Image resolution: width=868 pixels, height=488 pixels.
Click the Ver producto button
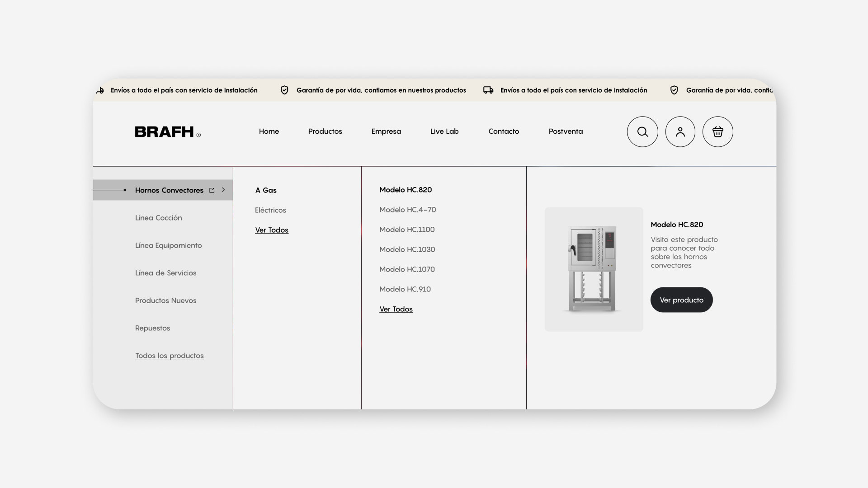tap(681, 300)
